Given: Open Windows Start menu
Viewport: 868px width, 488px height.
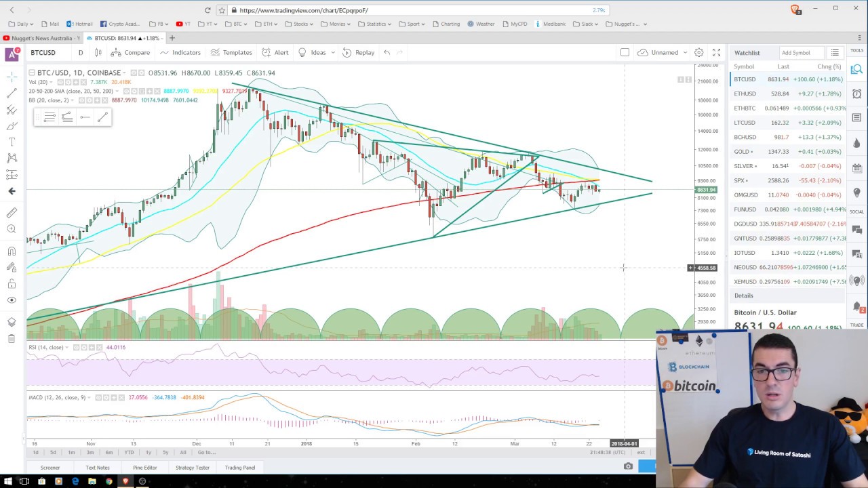Looking at the screenshot, I should (x=7, y=481).
